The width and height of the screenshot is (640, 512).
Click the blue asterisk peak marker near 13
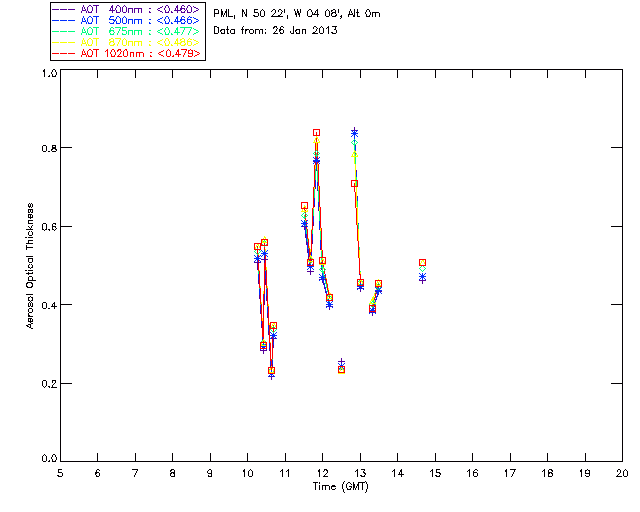pos(354,133)
